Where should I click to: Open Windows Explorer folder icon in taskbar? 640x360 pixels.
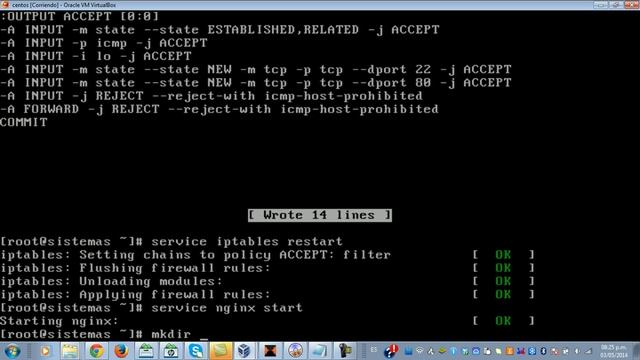[70, 351]
